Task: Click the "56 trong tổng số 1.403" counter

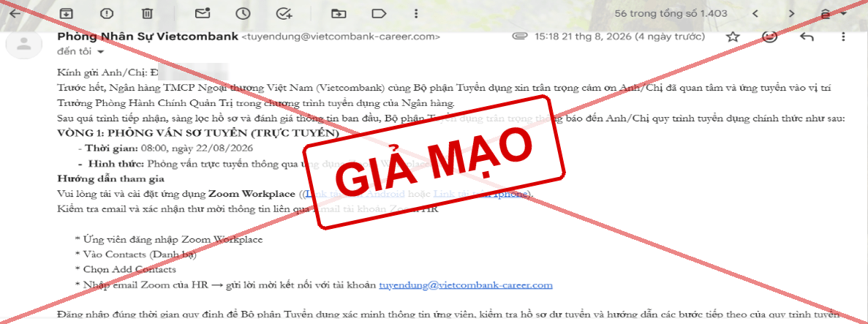Action: point(671,13)
